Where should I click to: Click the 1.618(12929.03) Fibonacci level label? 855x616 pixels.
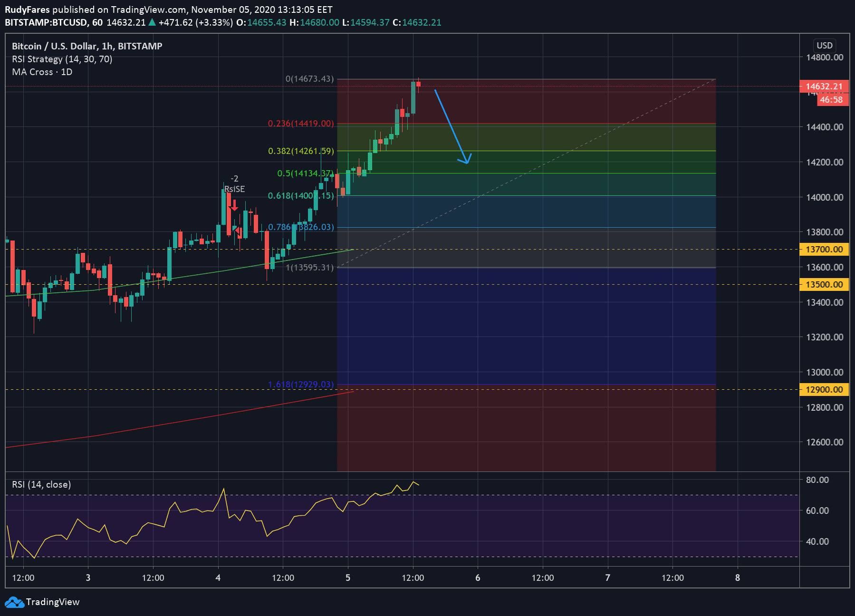pos(301,384)
